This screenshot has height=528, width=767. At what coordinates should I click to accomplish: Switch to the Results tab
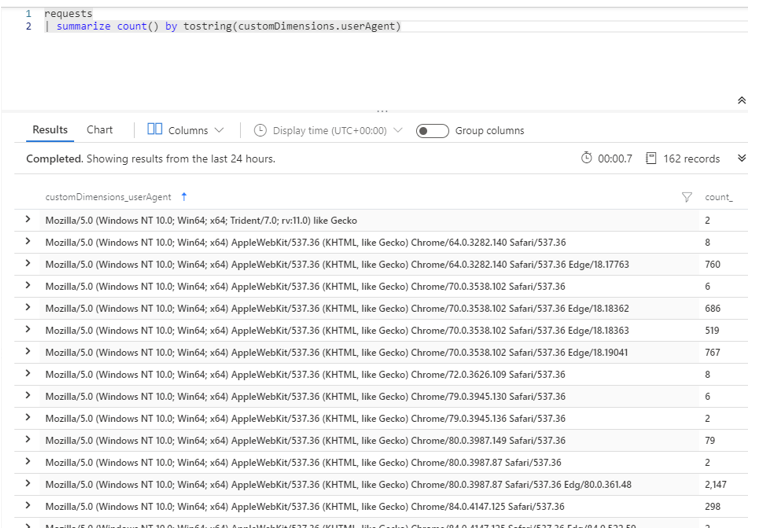(50, 130)
